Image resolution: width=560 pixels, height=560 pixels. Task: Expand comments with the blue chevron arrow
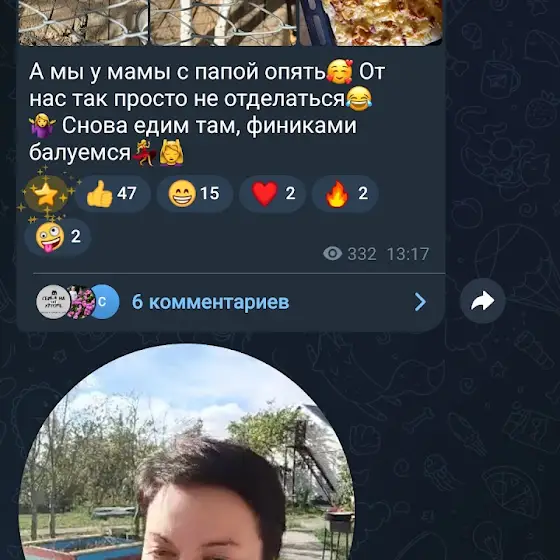point(420,302)
